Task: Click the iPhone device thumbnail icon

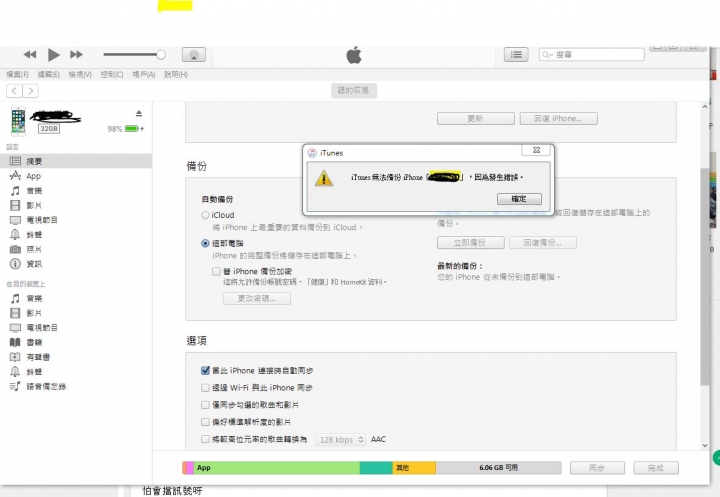Action: [x=18, y=121]
